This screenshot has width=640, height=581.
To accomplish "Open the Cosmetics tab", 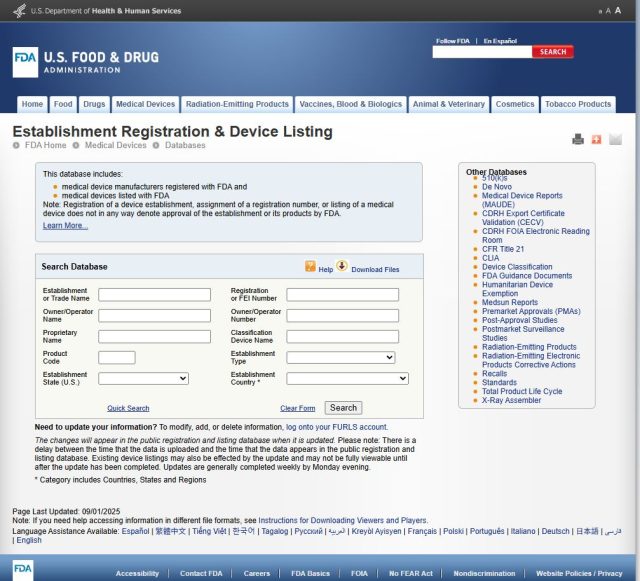I will click(x=515, y=104).
